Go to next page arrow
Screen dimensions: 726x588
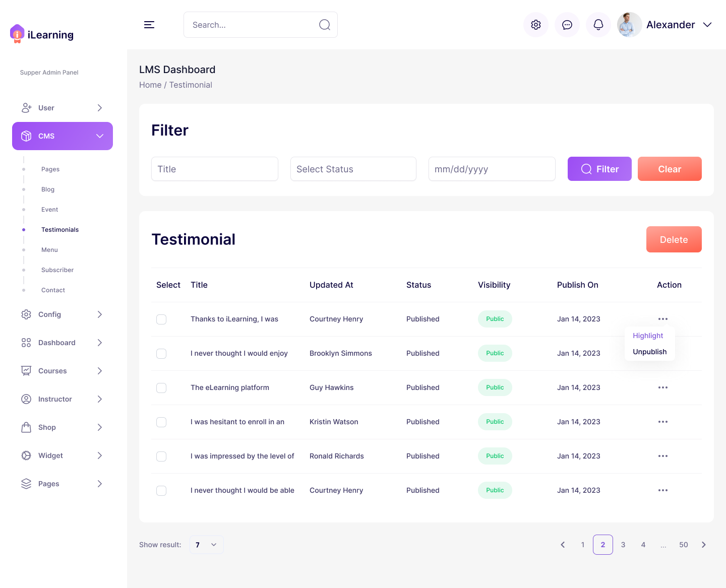704,545
